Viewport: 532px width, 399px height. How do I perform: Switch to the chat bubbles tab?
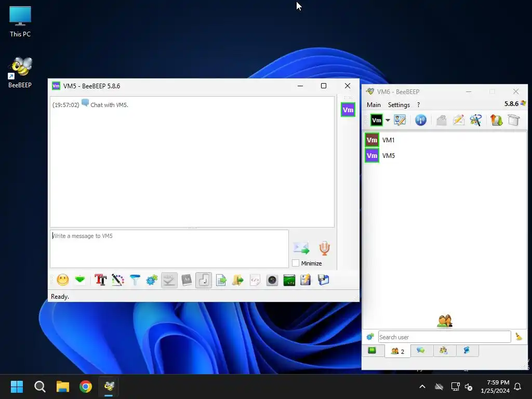point(421,351)
